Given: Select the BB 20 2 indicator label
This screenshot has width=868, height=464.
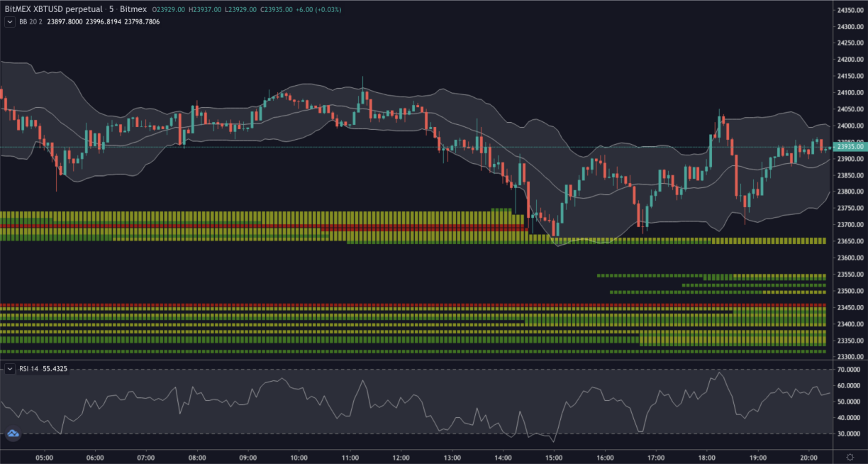Looking at the screenshot, I should (30, 22).
